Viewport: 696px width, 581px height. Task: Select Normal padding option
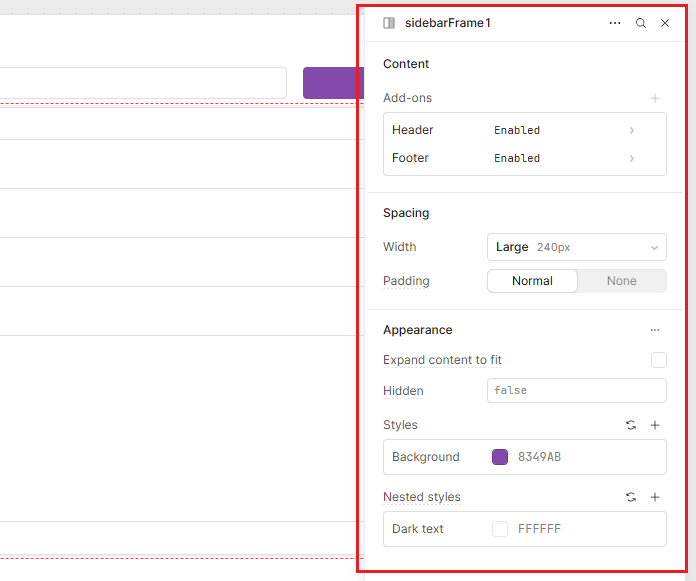pyautogui.click(x=532, y=281)
